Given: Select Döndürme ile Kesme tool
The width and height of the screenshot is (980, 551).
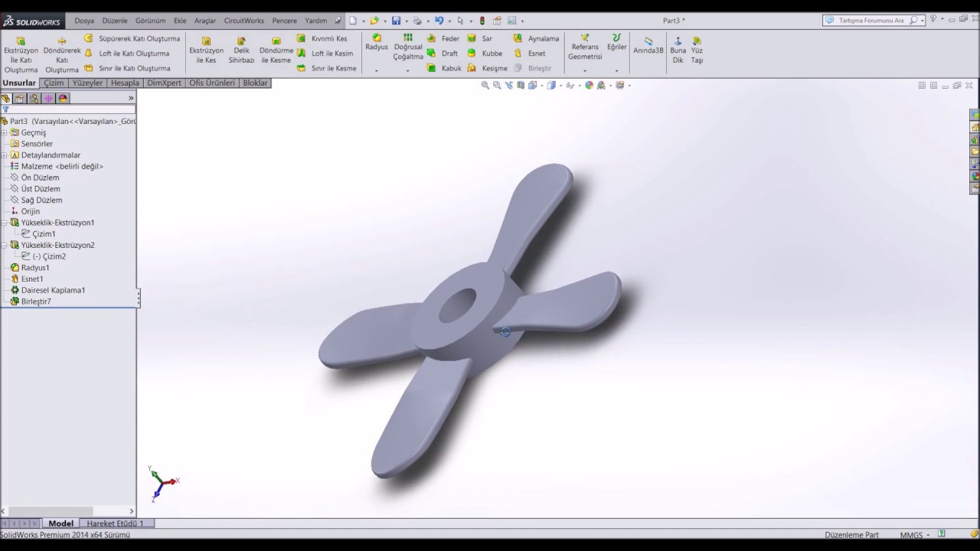Looking at the screenshot, I should pos(276,51).
